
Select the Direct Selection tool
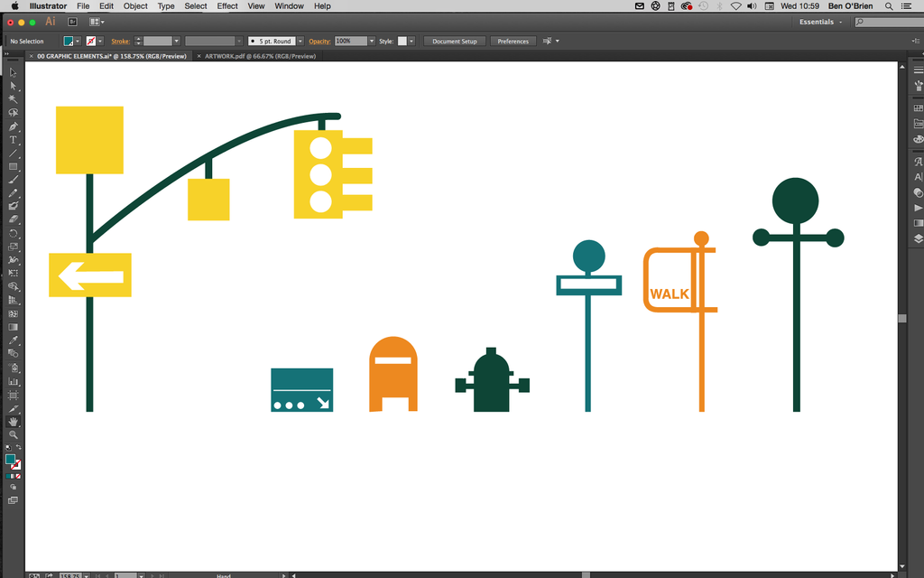tap(13, 86)
